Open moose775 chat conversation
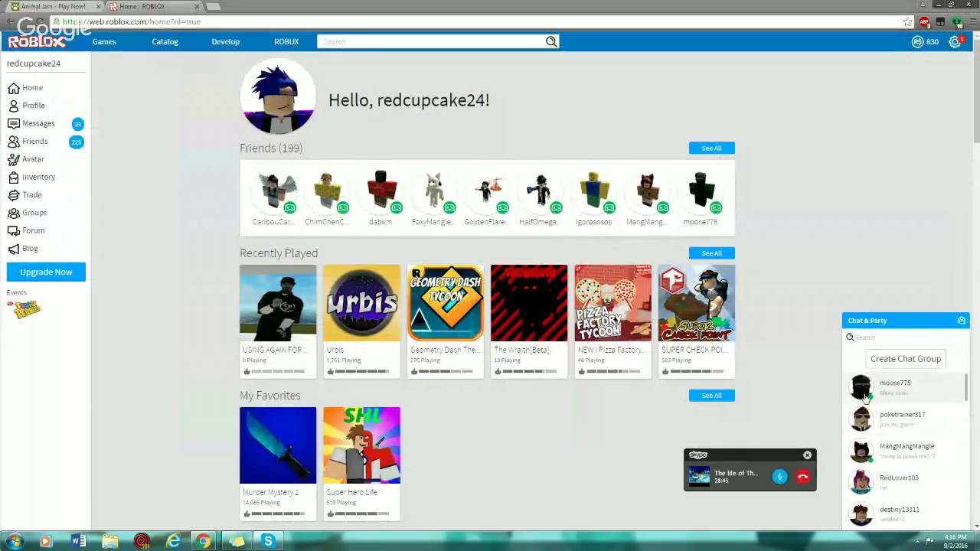 pyautogui.click(x=903, y=387)
